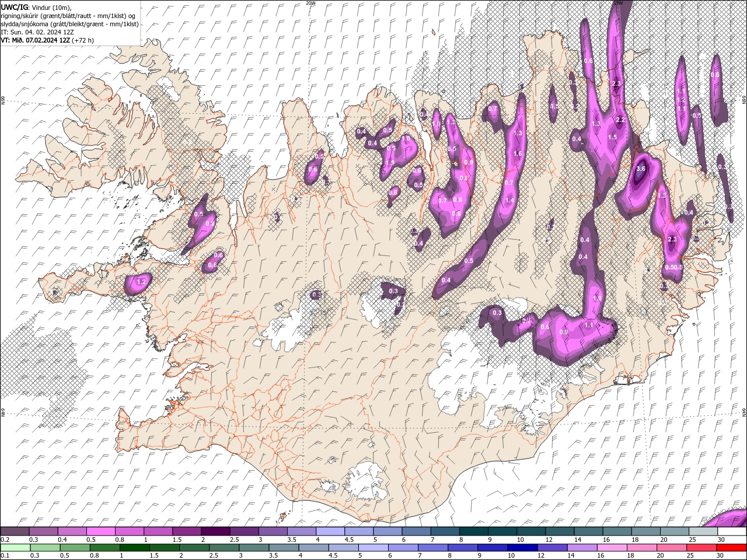This screenshot has height=560, width=747.
Task: Click the "VT: Mið. 07.02.2024 12Z" valid time
Action: coord(36,40)
